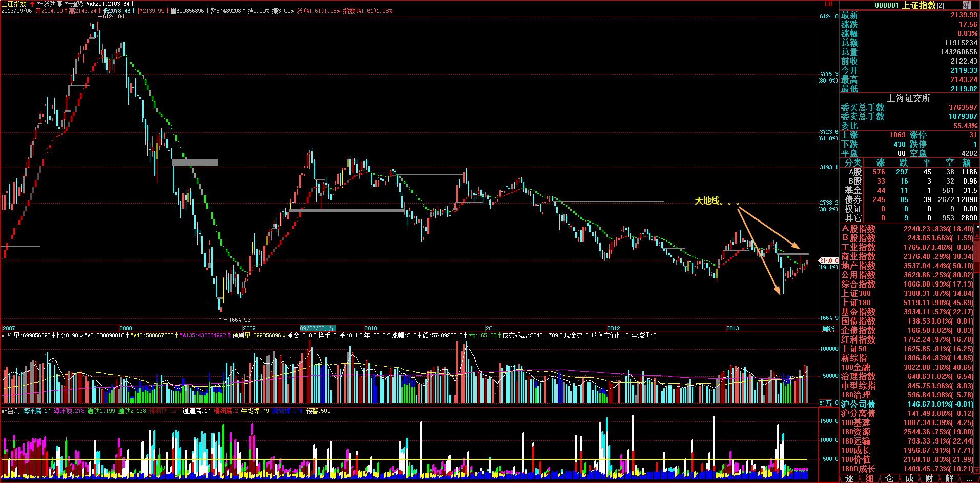The width and height of the screenshot is (980, 483).
Task: Click the long gray support bar near 2738
Action: click(346, 210)
